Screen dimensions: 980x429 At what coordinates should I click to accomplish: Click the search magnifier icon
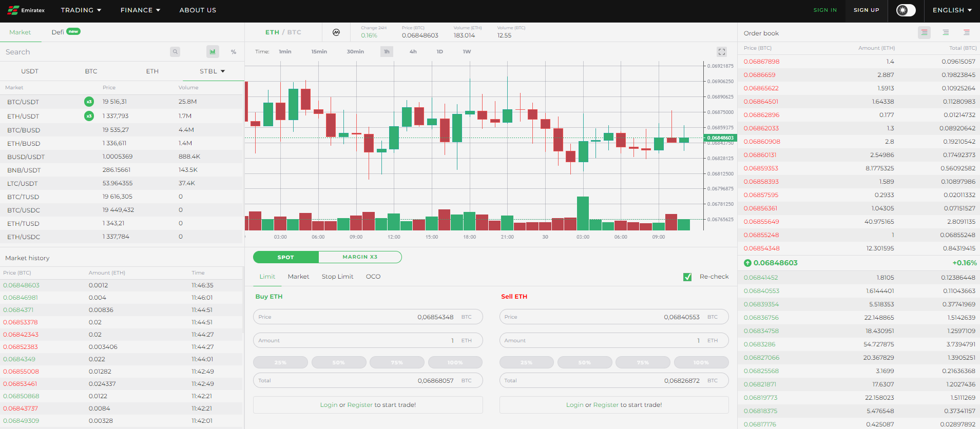175,52
